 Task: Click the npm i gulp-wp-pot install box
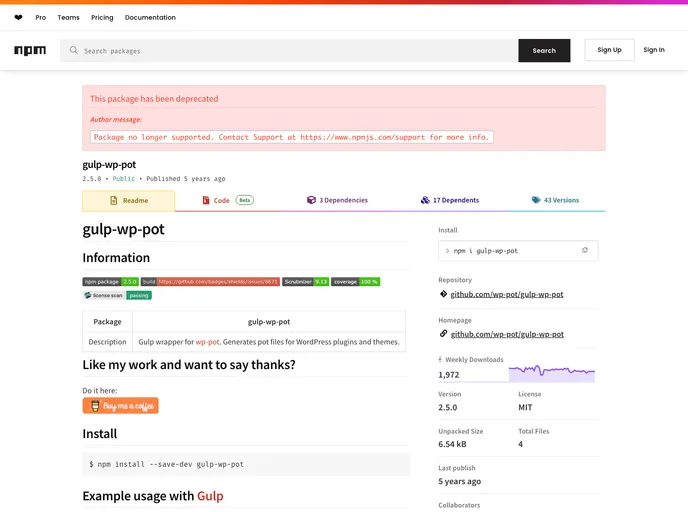(x=518, y=251)
